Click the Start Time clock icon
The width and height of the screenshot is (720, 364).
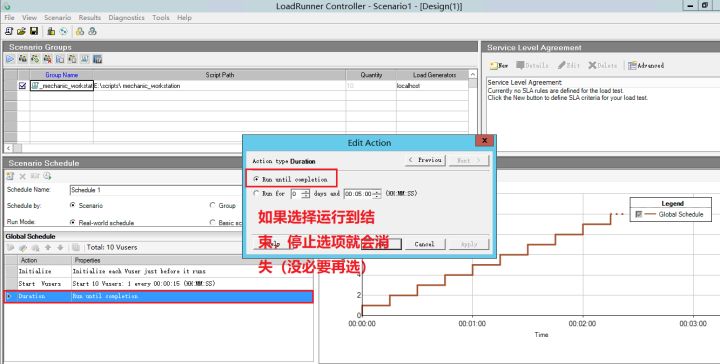[47, 176]
